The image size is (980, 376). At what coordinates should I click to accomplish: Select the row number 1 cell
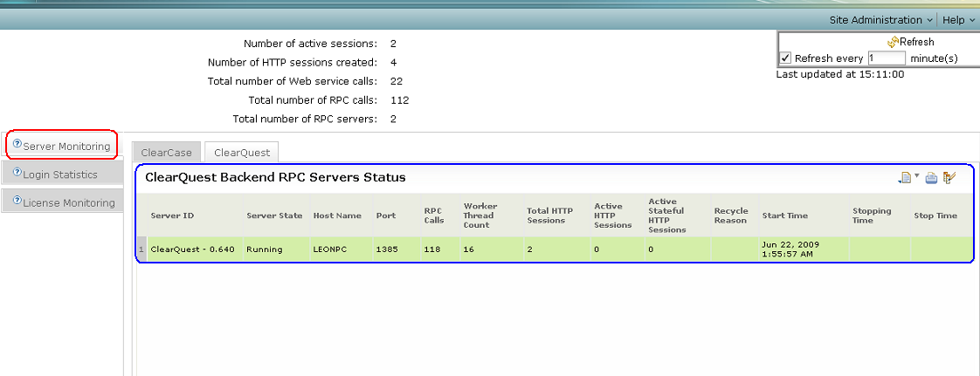click(141, 250)
